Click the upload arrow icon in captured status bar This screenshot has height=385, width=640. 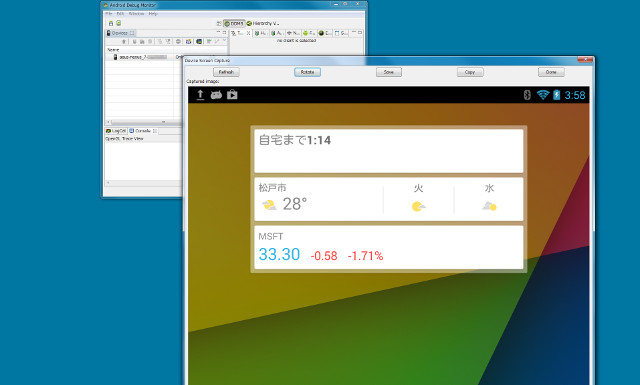pos(200,95)
